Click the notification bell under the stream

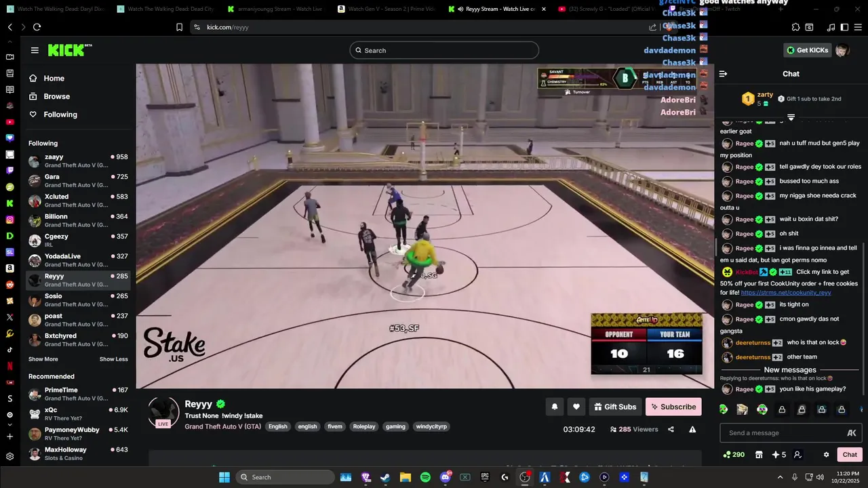point(555,407)
